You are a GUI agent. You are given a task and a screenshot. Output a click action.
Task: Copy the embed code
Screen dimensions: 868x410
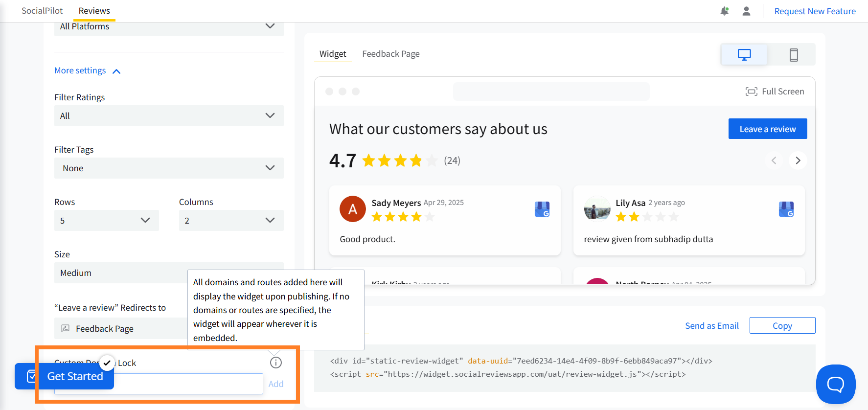[x=782, y=326]
